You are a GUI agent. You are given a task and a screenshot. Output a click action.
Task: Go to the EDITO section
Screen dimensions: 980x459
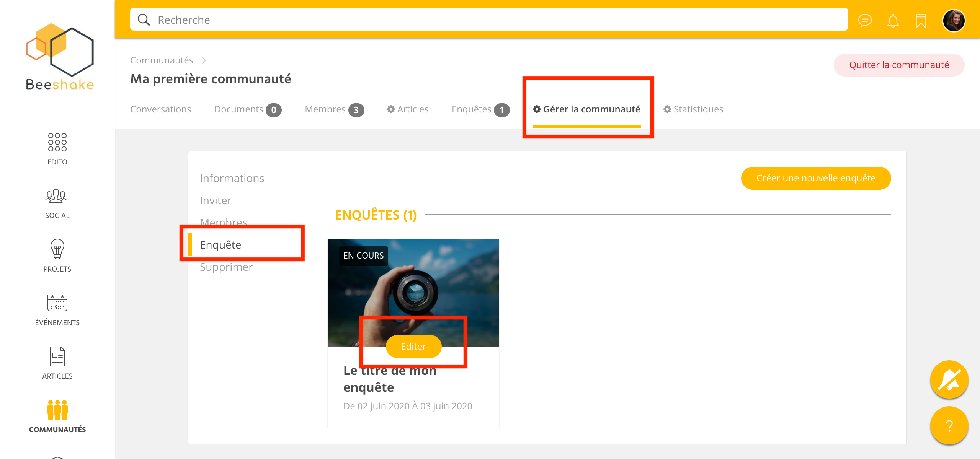point(57,149)
